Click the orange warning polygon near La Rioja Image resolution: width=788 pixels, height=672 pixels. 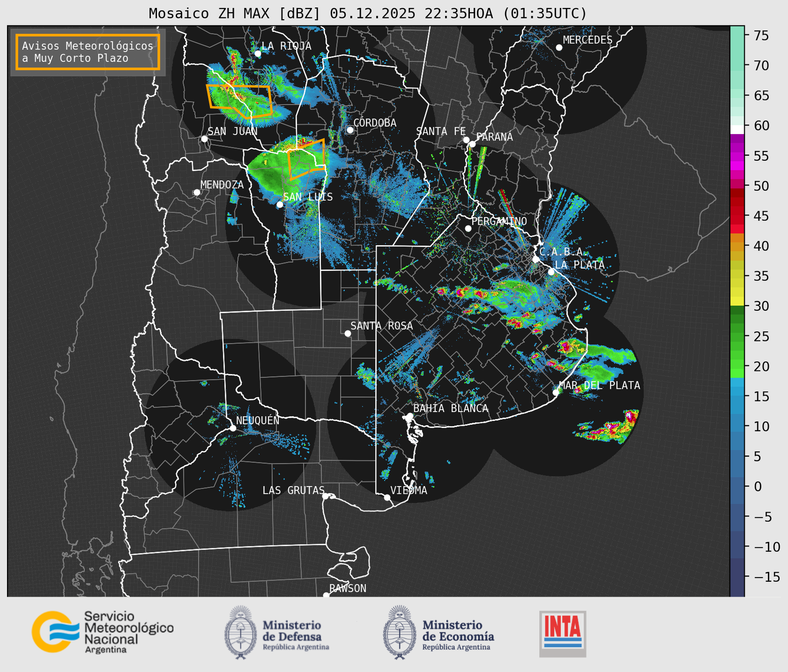click(x=240, y=101)
